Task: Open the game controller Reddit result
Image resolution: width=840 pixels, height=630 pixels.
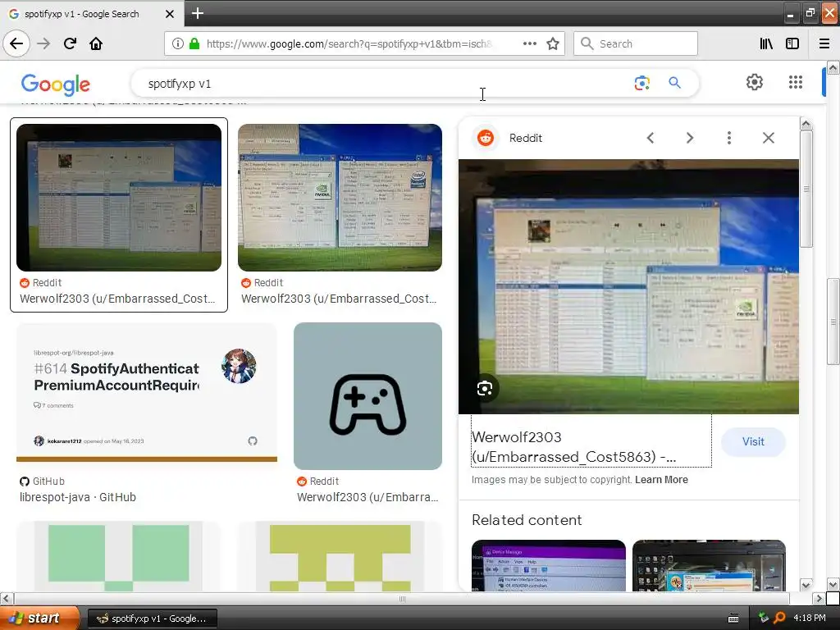Action: point(367,396)
